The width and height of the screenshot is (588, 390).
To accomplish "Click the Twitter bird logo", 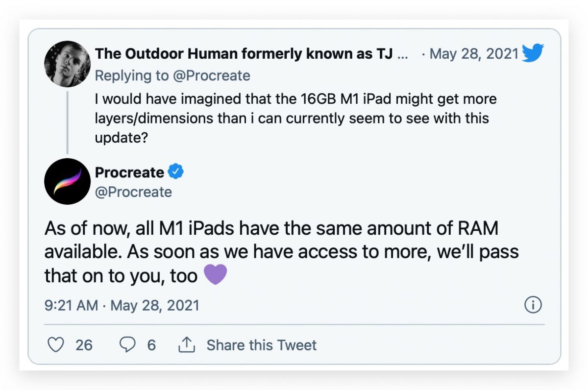I will (x=533, y=53).
